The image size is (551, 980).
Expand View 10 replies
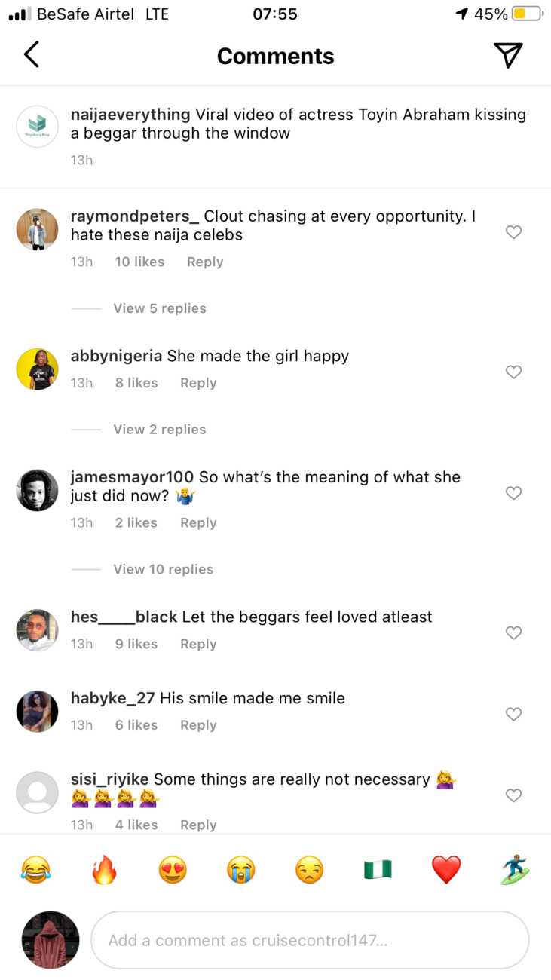(x=163, y=570)
